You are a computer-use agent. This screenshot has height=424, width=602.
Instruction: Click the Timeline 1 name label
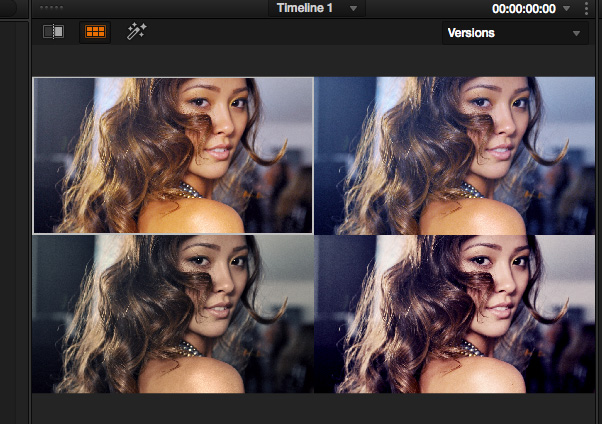(x=305, y=8)
